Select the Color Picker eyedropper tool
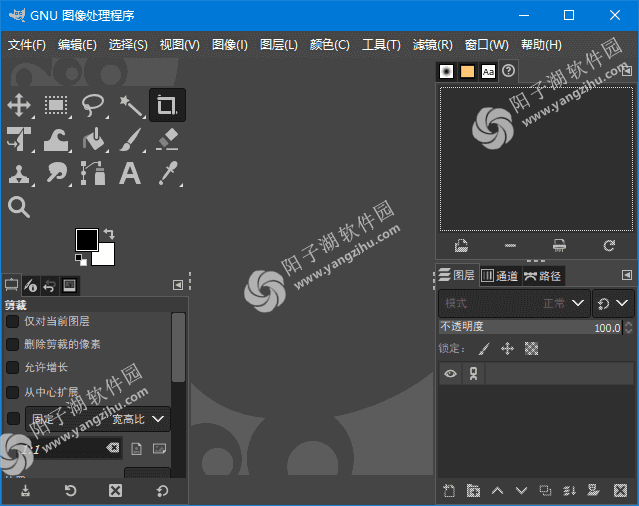Screen dimensions: 639x506 (x=167, y=174)
